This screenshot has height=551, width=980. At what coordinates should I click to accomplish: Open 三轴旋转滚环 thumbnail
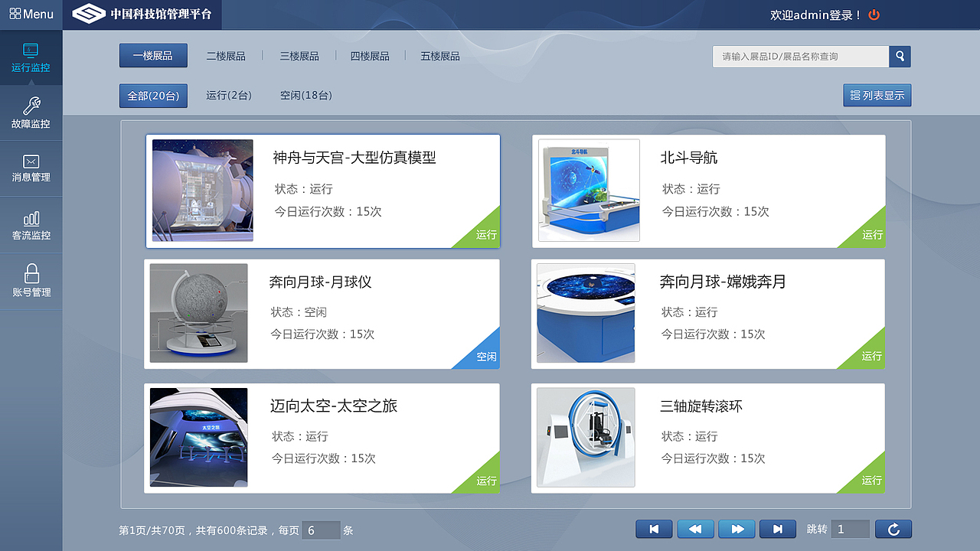586,438
